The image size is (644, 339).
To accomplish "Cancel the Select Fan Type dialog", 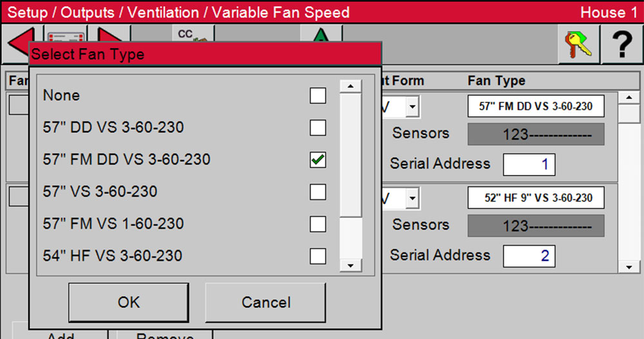I will (x=266, y=302).
